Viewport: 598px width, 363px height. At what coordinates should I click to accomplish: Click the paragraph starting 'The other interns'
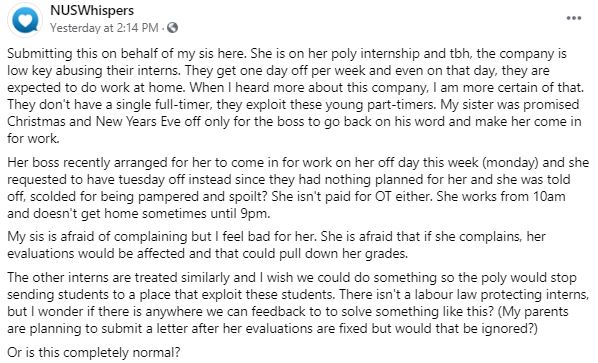point(298,303)
